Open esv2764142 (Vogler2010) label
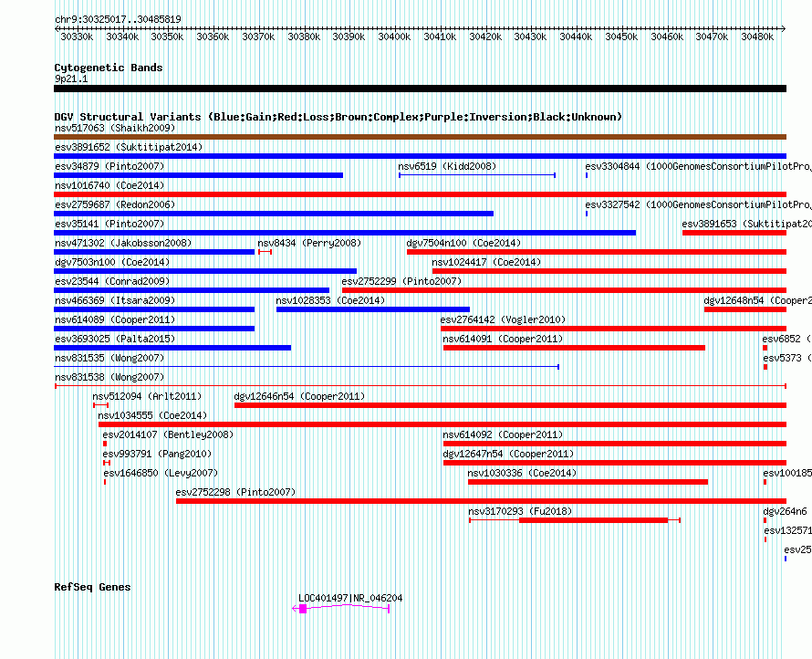Image resolution: width=812 pixels, height=659 pixels. click(x=503, y=319)
